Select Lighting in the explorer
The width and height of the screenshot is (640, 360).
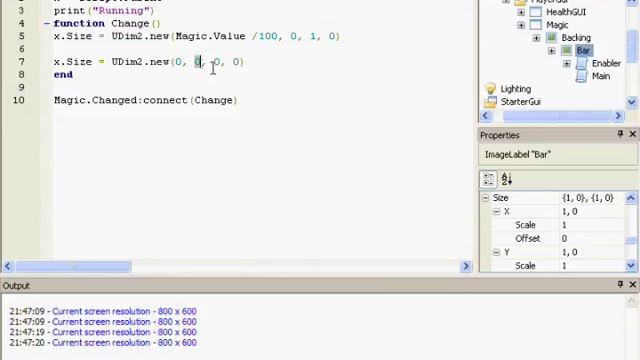coord(516,89)
